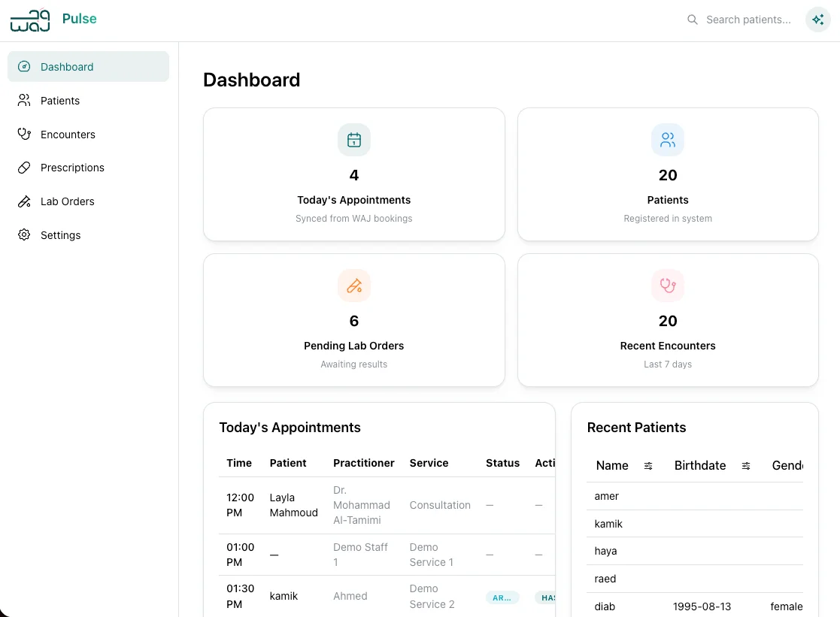
Task: Click the Prescriptions pill icon
Action: (x=24, y=168)
